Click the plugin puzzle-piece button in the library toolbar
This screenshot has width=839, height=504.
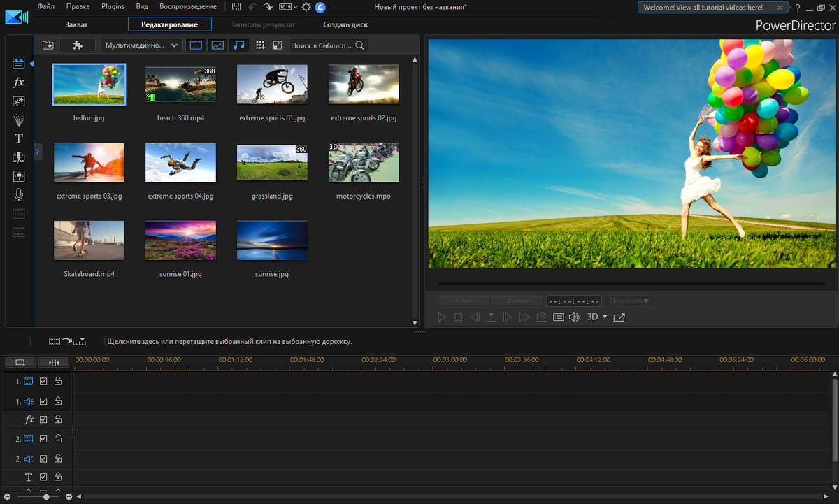[78, 45]
